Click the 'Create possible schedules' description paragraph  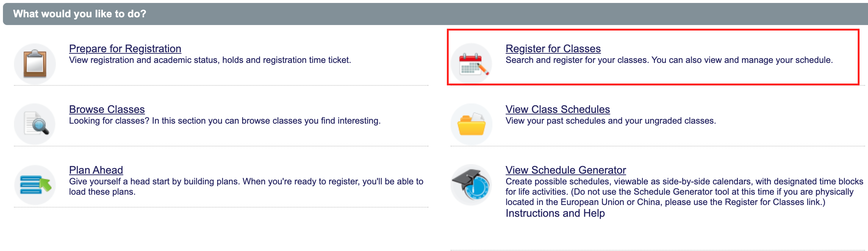pos(684,192)
